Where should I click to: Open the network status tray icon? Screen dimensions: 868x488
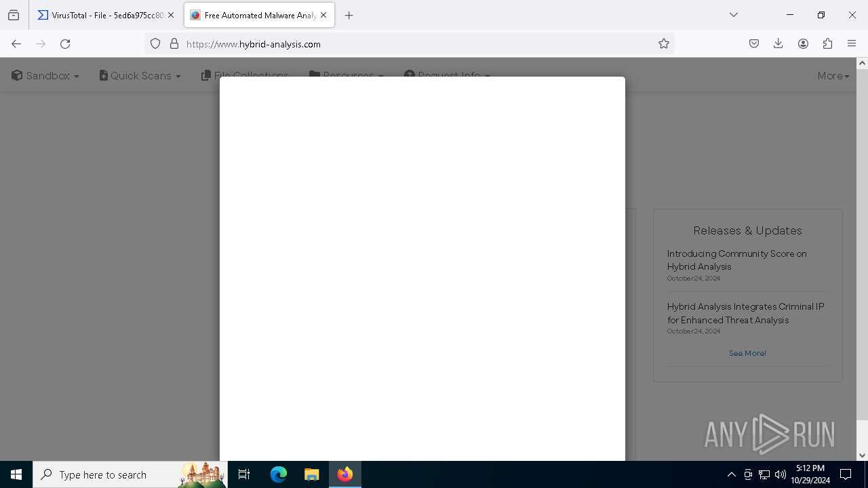point(764,474)
